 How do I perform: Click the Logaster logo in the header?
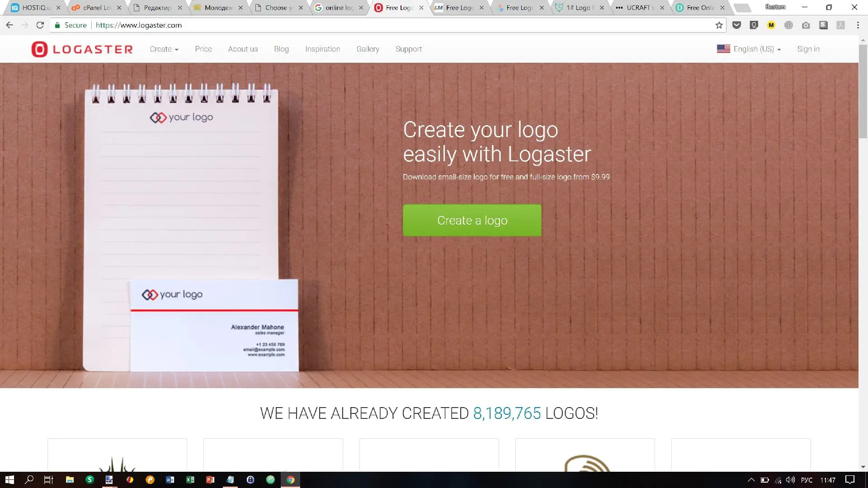tap(82, 49)
